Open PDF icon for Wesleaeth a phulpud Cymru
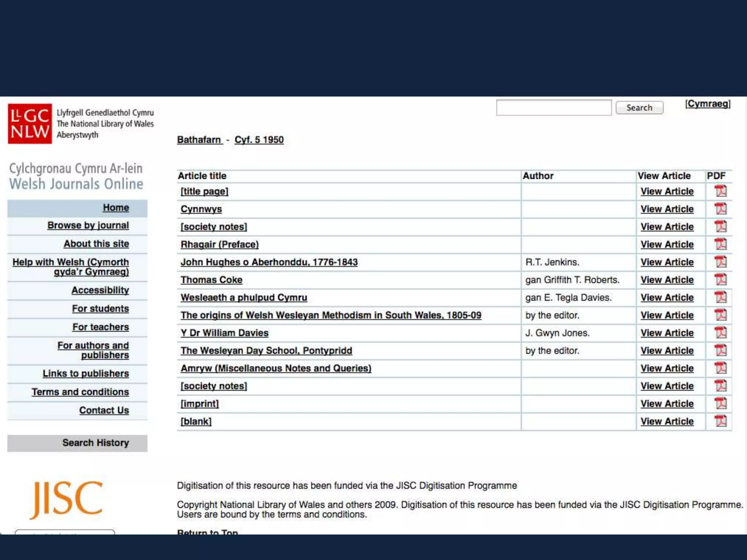The height and width of the screenshot is (560, 747). (x=720, y=297)
